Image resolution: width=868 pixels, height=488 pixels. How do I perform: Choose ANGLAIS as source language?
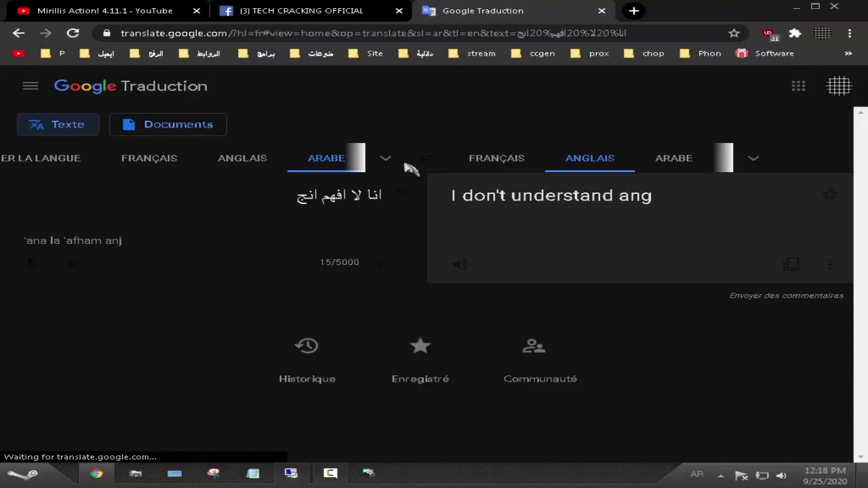[x=242, y=158]
